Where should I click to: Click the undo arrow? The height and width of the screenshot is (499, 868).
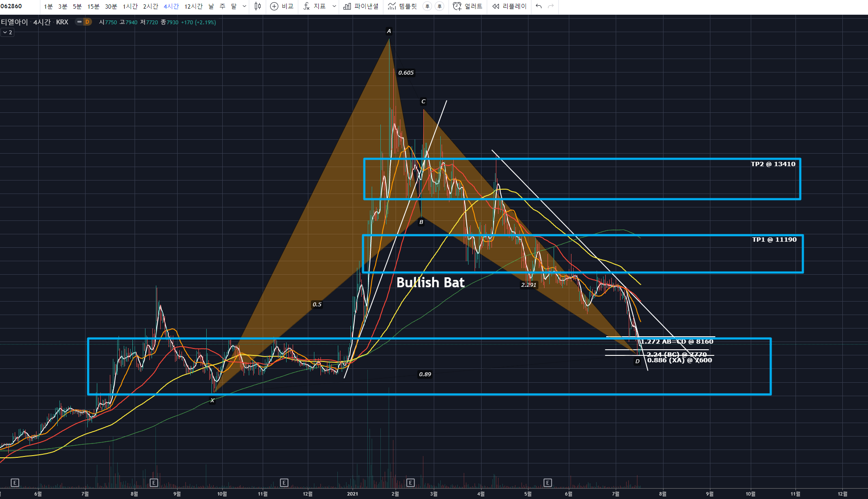point(539,6)
